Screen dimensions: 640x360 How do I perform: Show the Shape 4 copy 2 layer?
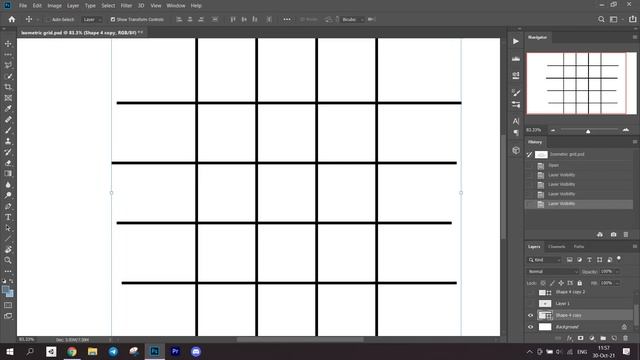pyautogui.click(x=530, y=292)
